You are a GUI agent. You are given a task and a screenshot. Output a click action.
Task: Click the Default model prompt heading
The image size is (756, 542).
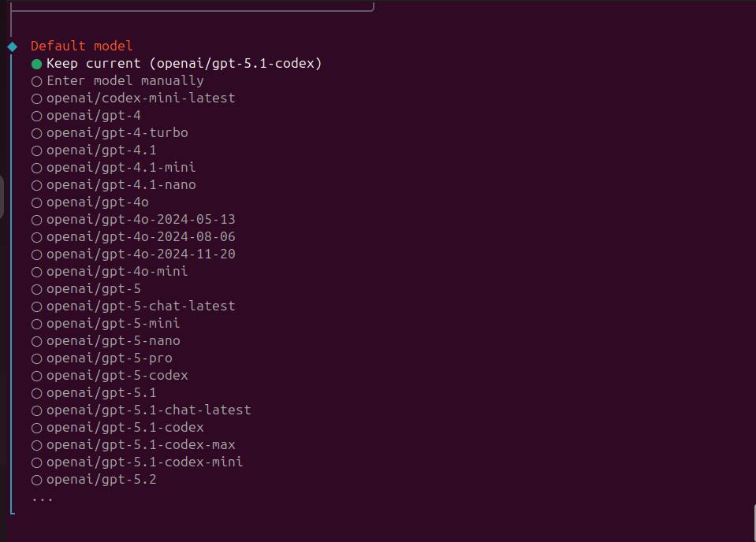81,46
